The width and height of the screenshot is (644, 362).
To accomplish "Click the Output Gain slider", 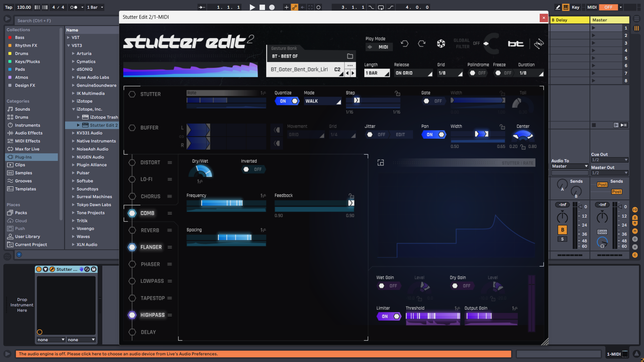I will point(491,316).
